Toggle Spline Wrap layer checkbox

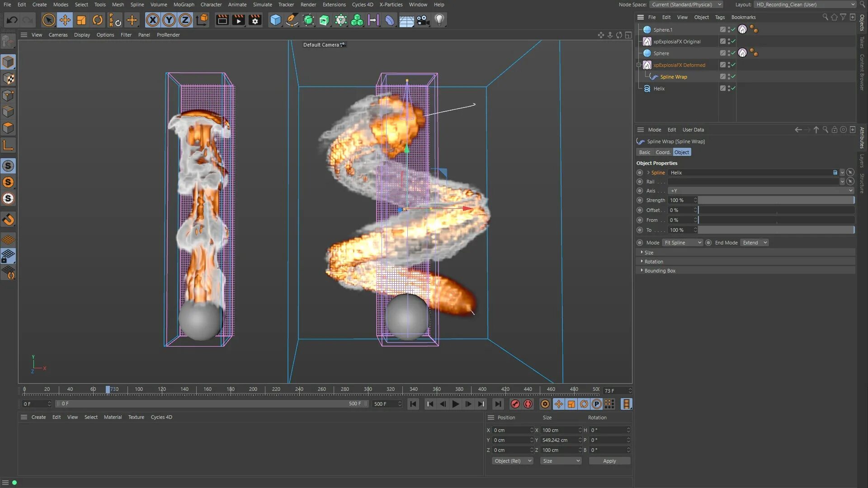click(722, 77)
